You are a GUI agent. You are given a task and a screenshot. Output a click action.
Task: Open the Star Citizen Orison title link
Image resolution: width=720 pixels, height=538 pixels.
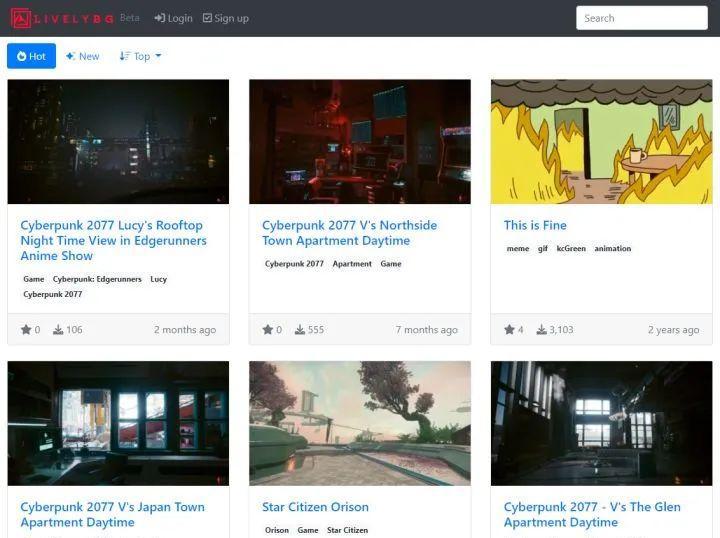(315, 507)
